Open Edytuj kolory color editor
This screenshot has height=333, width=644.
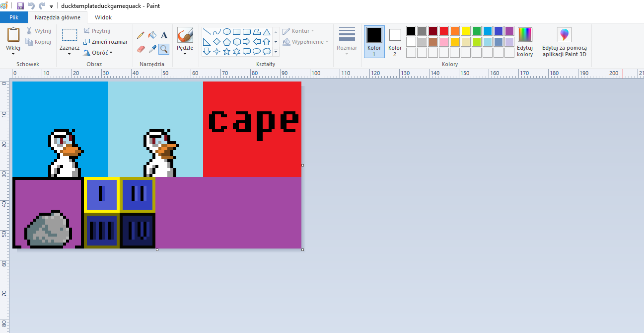pos(525,43)
